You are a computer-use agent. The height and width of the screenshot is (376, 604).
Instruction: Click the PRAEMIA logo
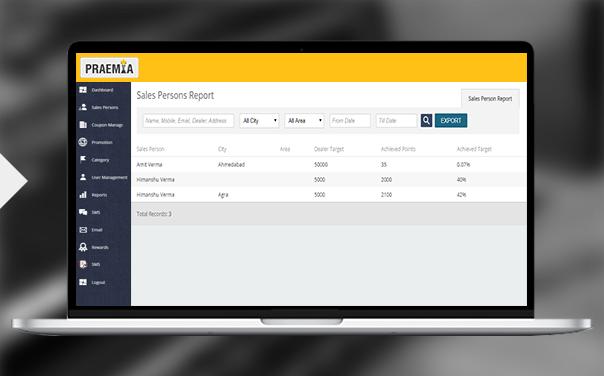coord(109,68)
